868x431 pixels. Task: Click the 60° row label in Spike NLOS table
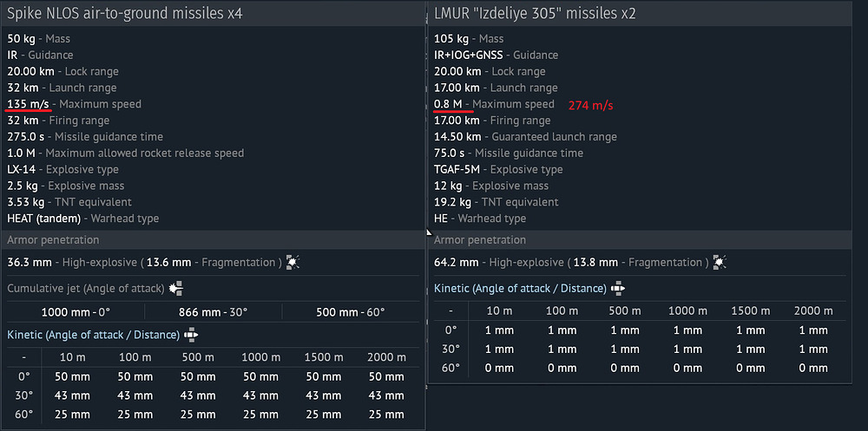(23, 415)
